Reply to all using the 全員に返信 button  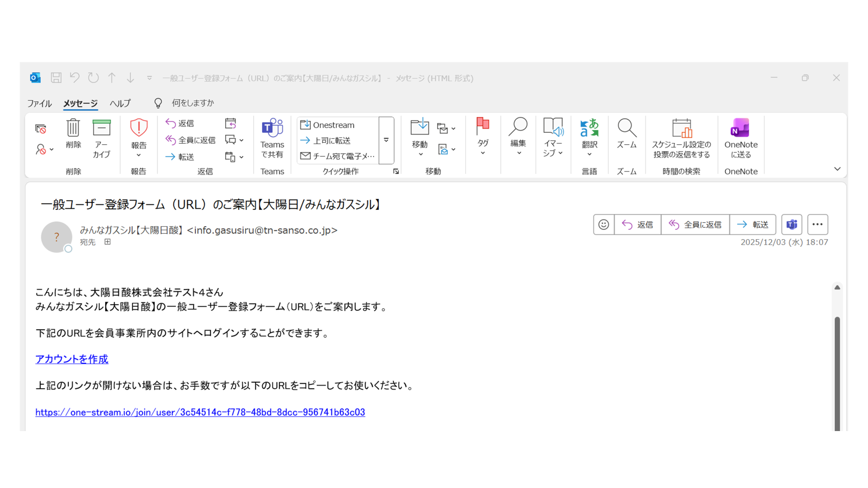pos(695,224)
